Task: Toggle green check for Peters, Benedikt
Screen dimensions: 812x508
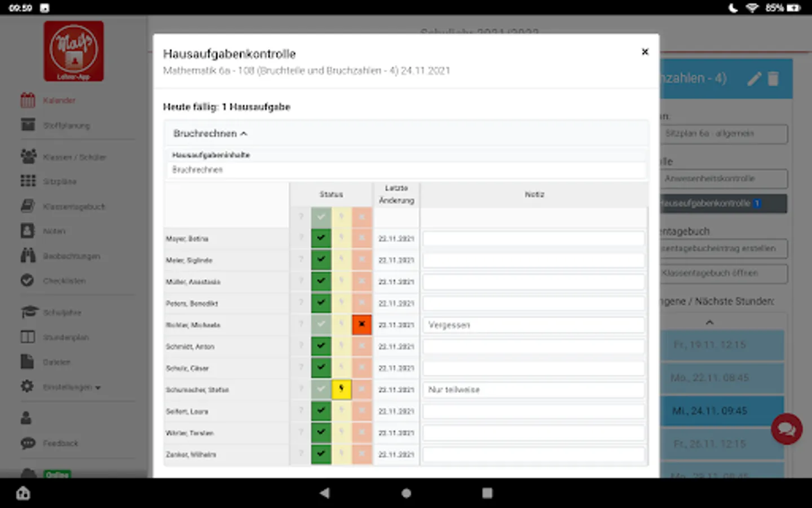Action: click(x=321, y=303)
